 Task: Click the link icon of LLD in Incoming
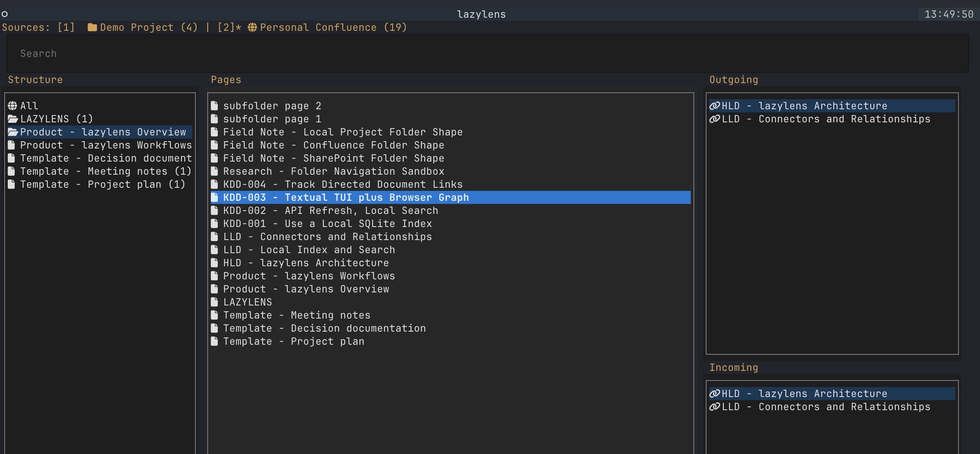click(x=715, y=407)
